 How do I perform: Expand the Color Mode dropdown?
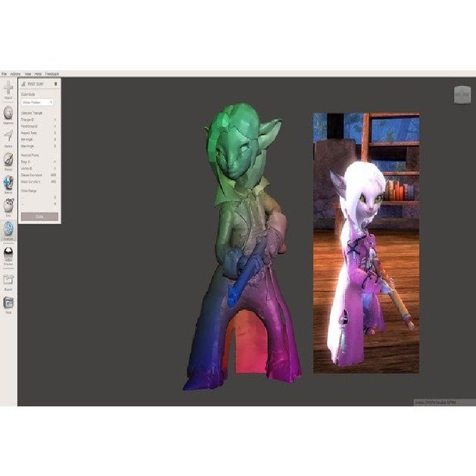38,102
